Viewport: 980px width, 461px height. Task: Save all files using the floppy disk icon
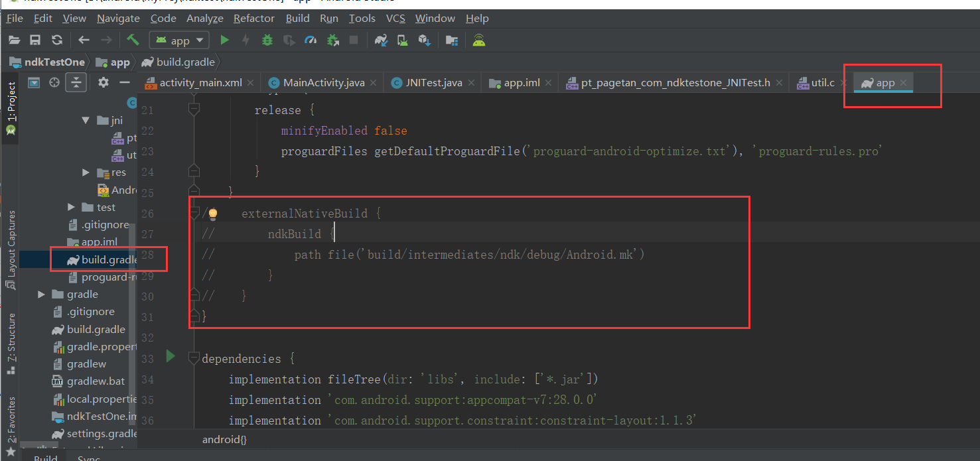(x=36, y=40)
